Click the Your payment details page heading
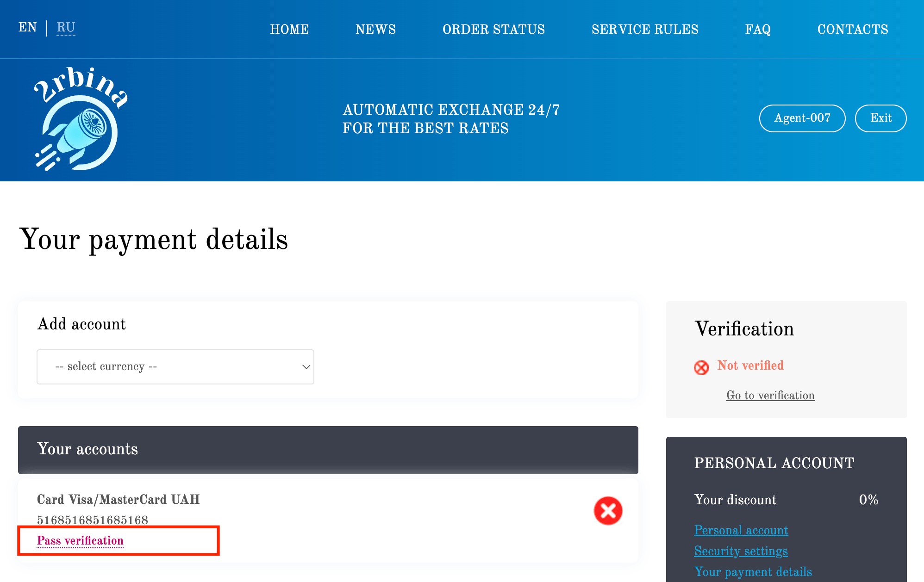Viewport: 924px width, 582px height. coord(154,240)
